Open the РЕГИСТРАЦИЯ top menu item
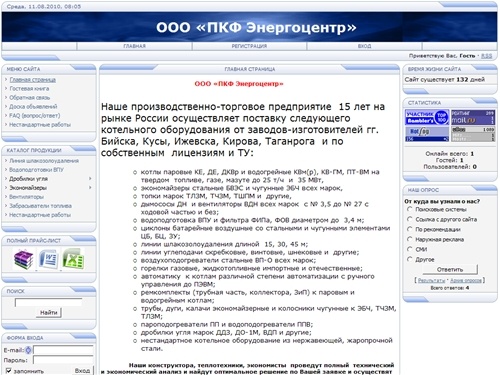This screenshot has height=375, width=500. coord(249,46)
